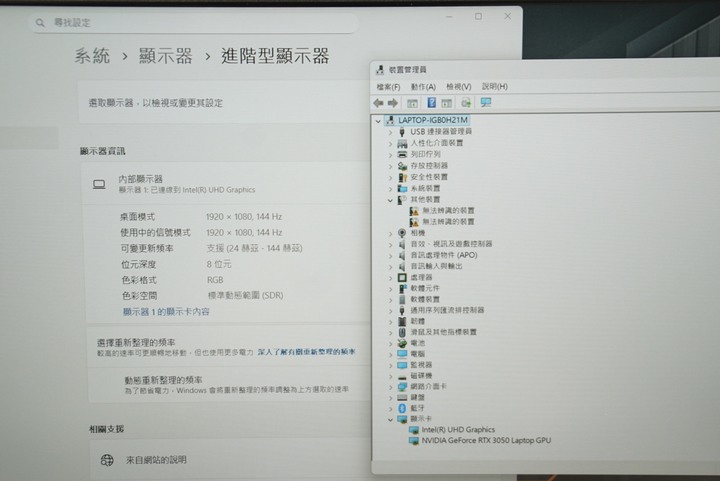Open the 檢視(V) menu
The width and height of the screenshot is (720, 481).
click(x=458, y=87)
